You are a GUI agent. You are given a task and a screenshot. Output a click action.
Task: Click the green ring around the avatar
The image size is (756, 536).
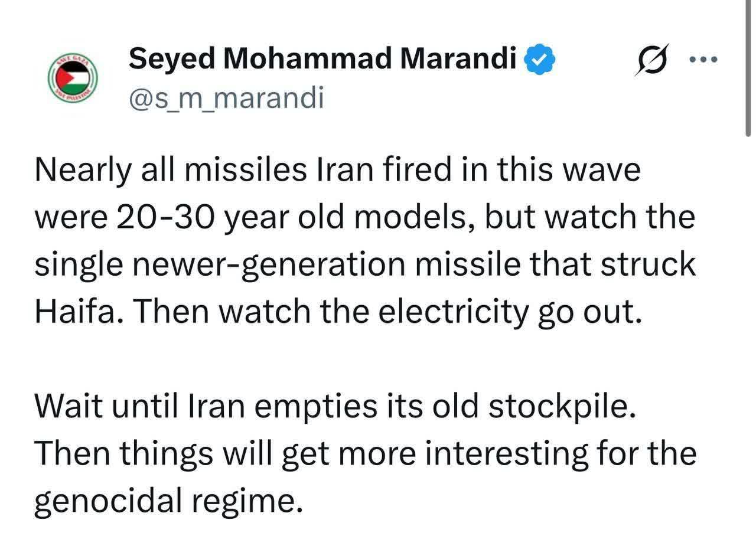point(73,55)
